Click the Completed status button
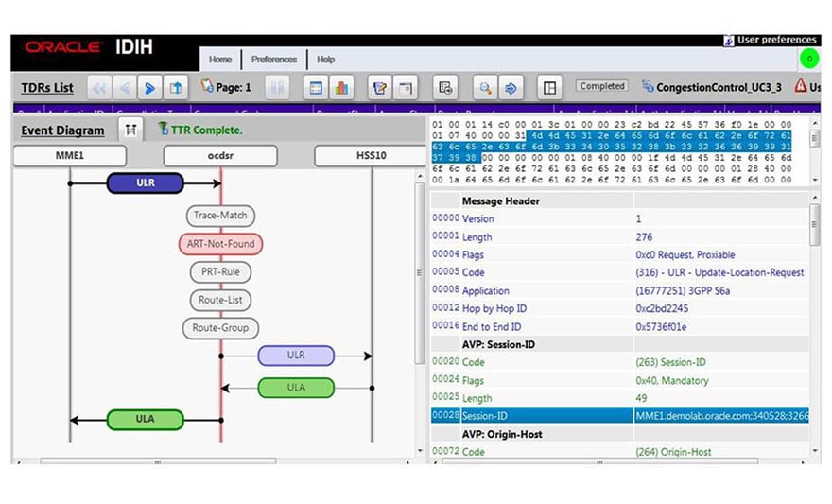 click(602, 86)
